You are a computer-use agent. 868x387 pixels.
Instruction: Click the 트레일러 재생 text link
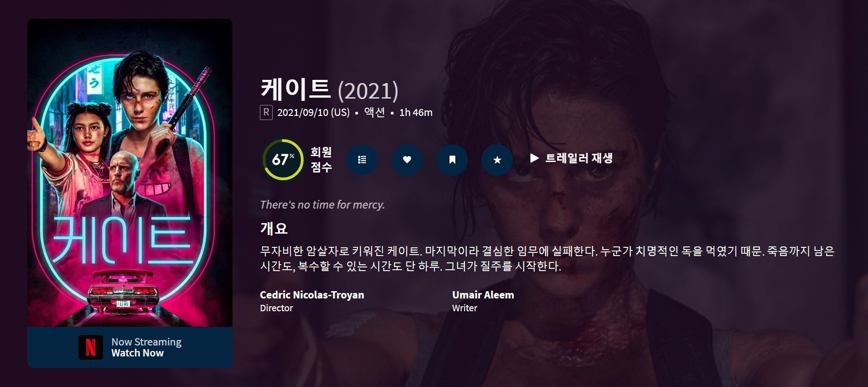579,158
